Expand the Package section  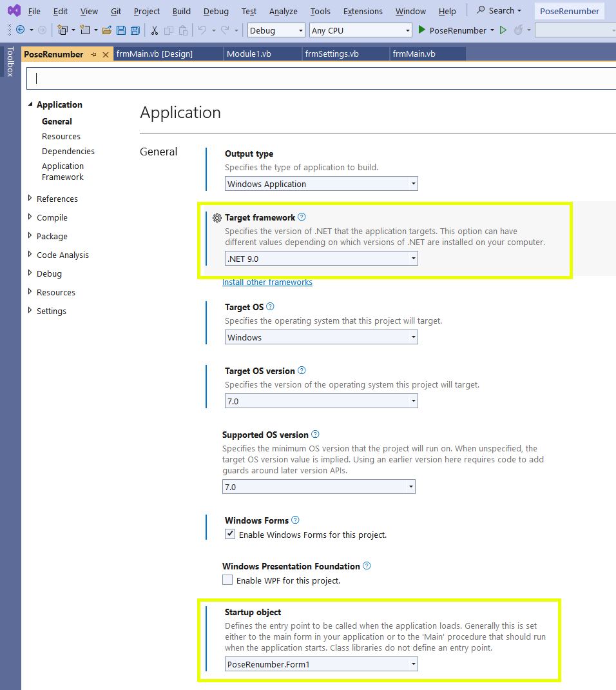point(30,236)
